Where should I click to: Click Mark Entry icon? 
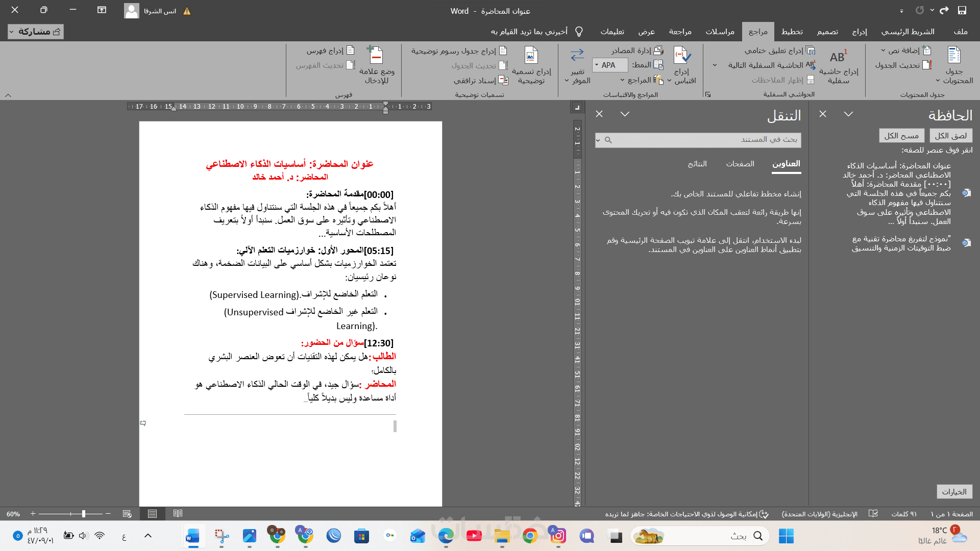(376, 55)
